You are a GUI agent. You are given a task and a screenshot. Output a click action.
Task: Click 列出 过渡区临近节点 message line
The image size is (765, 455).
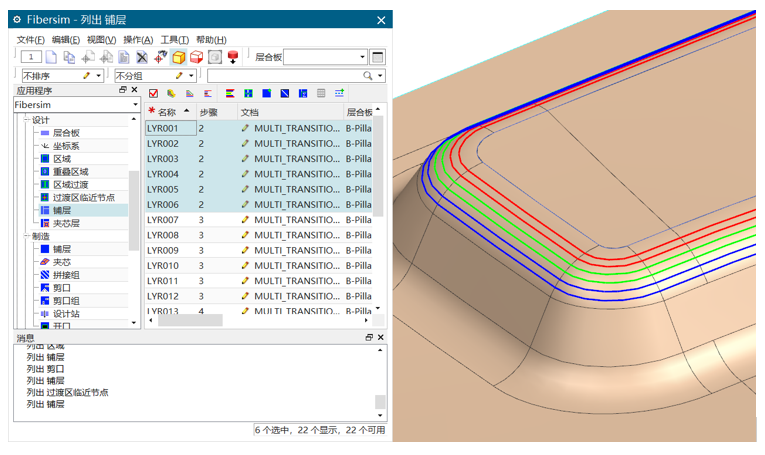point(67,393)
